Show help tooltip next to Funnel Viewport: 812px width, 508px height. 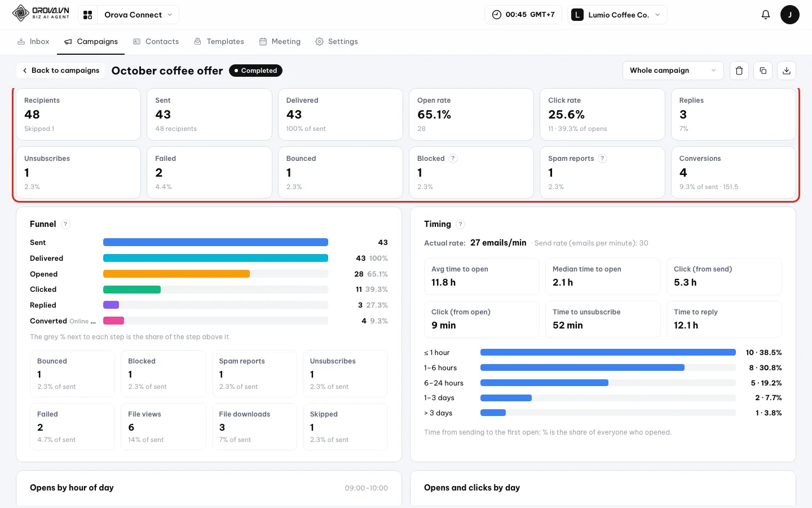pos(65,224)
